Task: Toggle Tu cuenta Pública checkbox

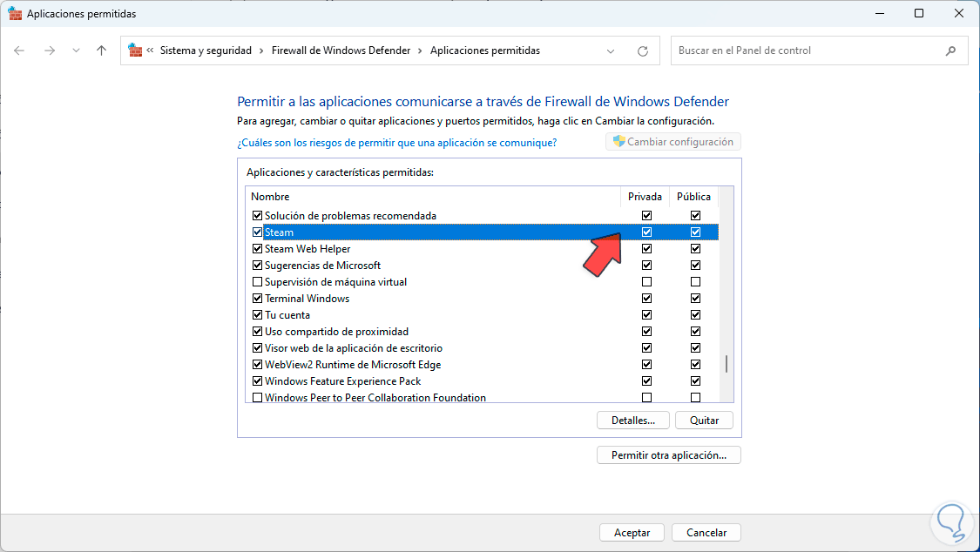Action: click(x=695, y=314)
